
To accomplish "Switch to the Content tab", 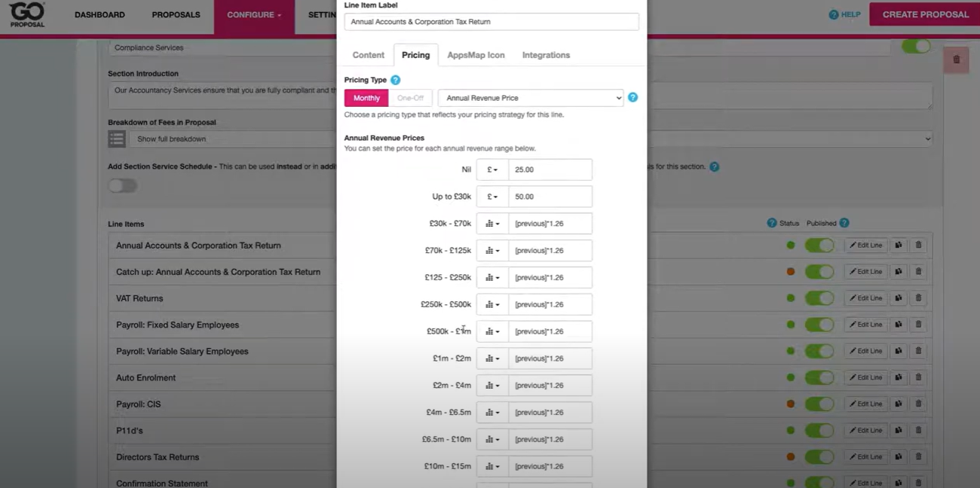I will click(368, 55).
